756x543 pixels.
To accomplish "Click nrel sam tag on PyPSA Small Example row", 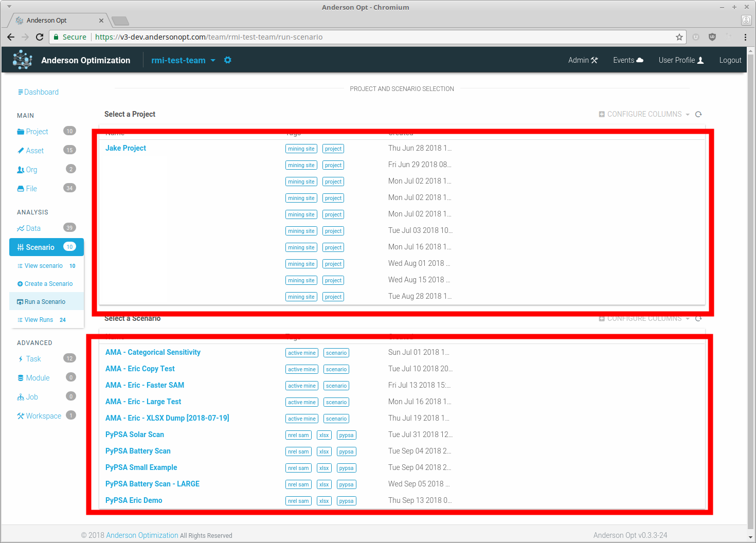I will point(298,468).
